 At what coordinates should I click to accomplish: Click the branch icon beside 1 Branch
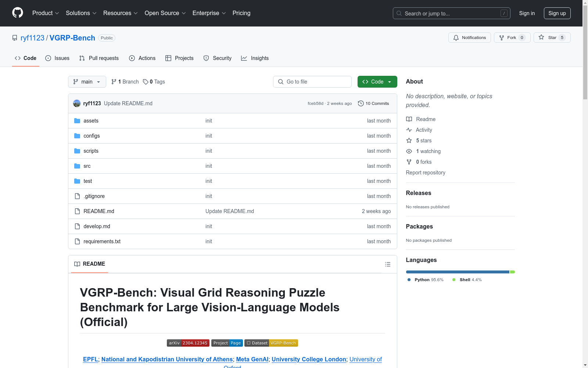(x=114, y=82)
